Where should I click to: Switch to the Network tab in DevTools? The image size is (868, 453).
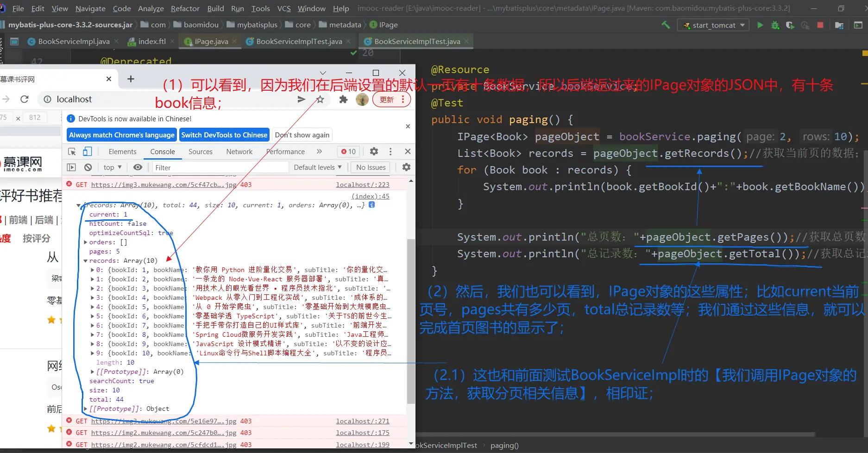(x=239, y=151)
